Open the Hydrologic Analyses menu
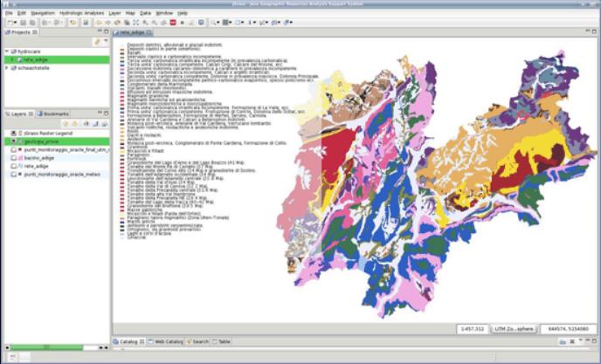 [81, 13]
